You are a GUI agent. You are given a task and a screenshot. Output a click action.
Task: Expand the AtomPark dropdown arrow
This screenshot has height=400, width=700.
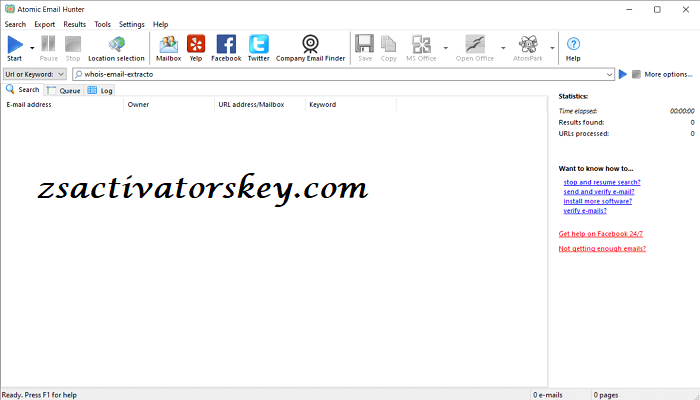tap(552, 48)
